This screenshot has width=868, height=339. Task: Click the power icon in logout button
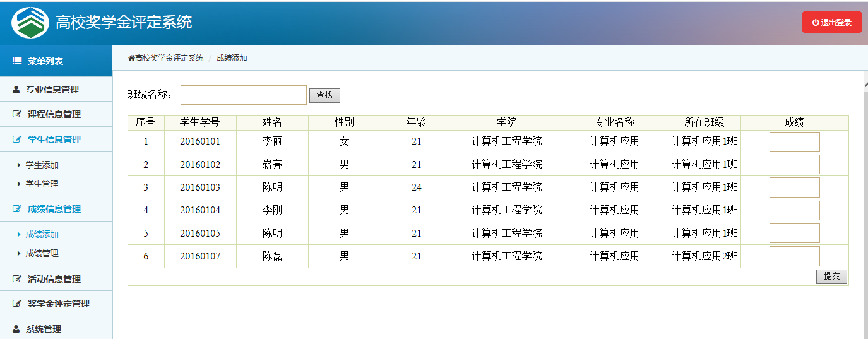tap(816, 22)
